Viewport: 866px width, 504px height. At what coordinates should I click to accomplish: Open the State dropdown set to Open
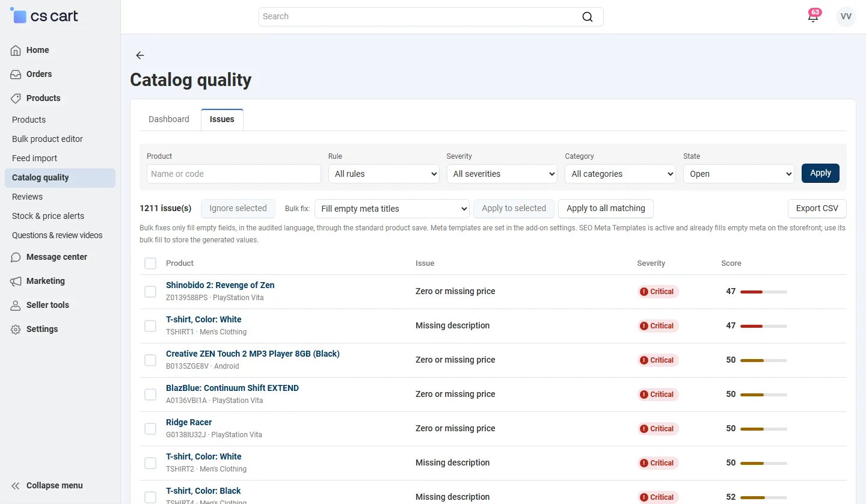click(739, 174)
